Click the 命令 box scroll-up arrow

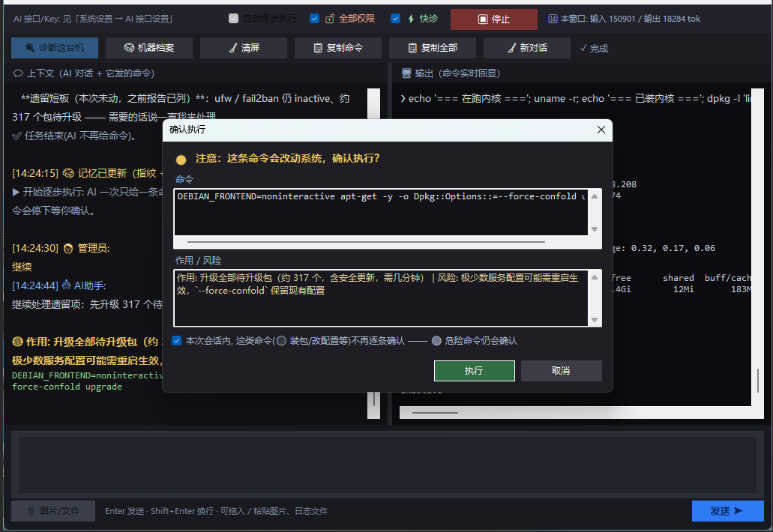pyautogui.click(x=595, y=196)
